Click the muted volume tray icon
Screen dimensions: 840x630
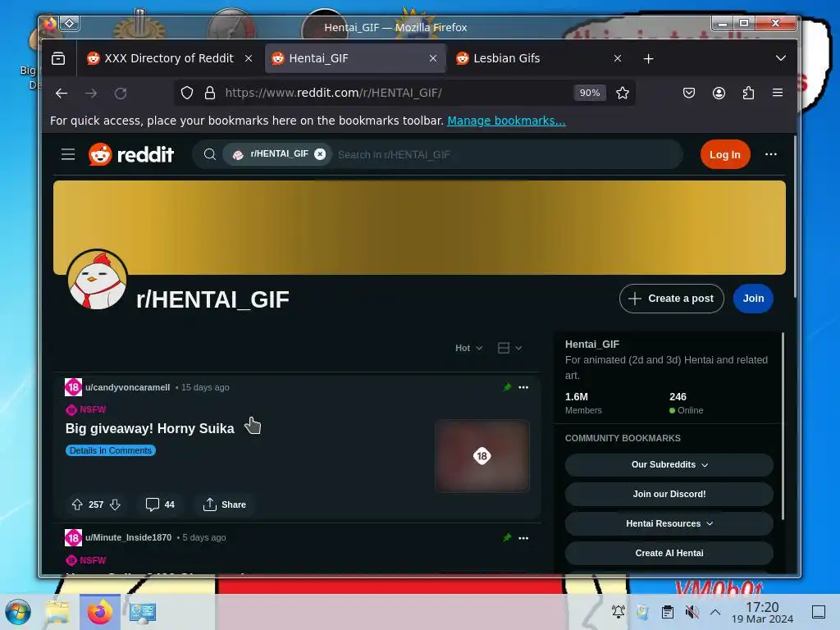coord(692,612)
